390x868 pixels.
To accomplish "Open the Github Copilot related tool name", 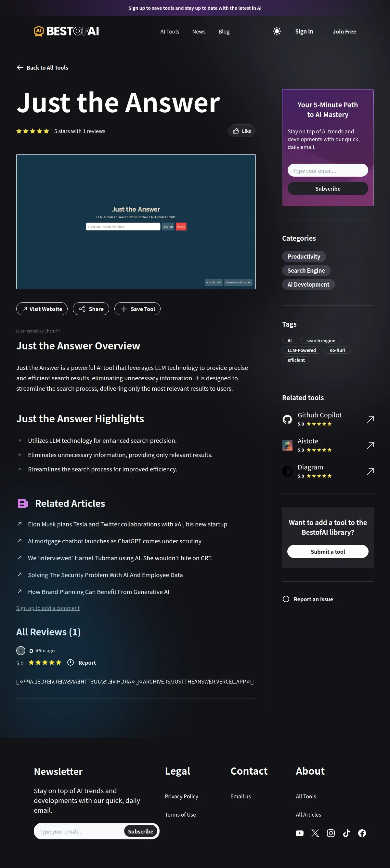I will click(x=319, y=415).
